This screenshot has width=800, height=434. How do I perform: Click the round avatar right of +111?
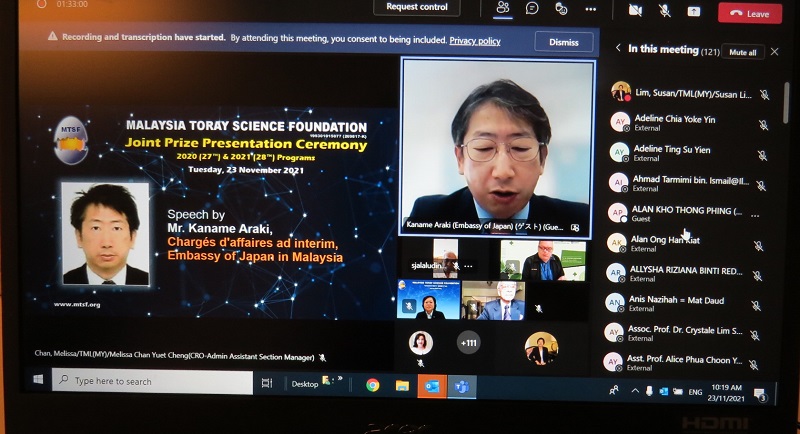tap(541, 348)
